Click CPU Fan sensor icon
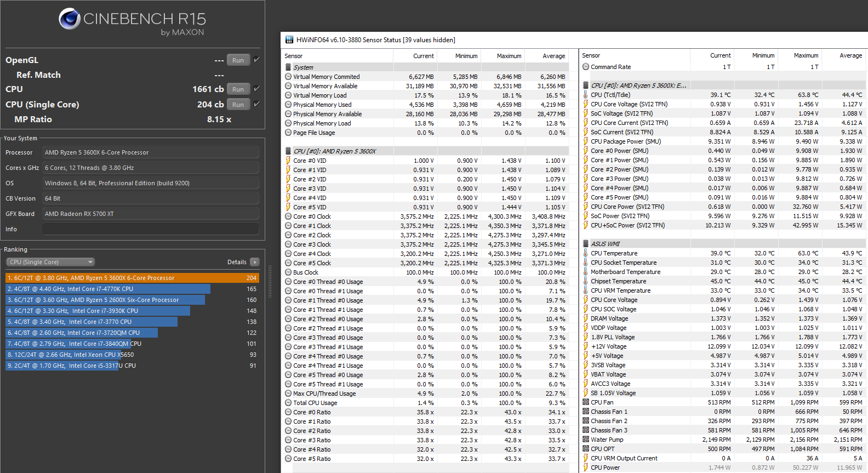 [586, 402]
